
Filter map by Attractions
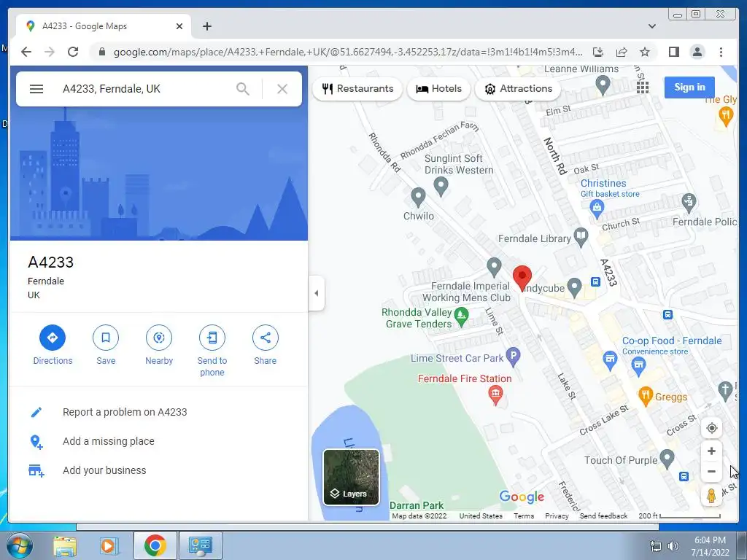pos(519,88)
